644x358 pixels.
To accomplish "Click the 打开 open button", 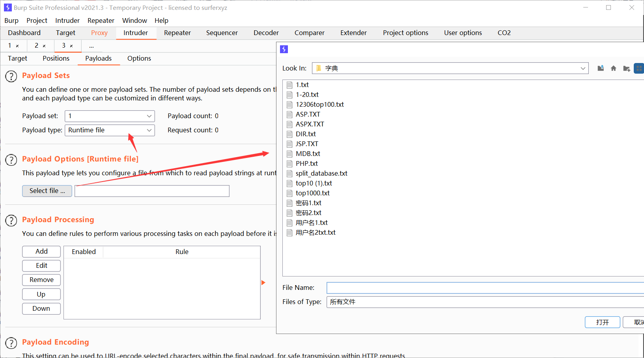I will pos(603,322).
